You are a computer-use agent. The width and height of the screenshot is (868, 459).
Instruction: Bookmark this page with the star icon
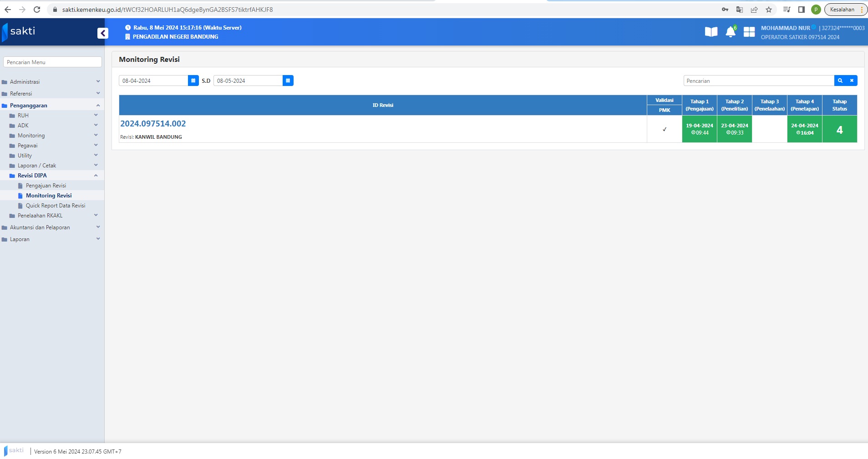(769, 10)
